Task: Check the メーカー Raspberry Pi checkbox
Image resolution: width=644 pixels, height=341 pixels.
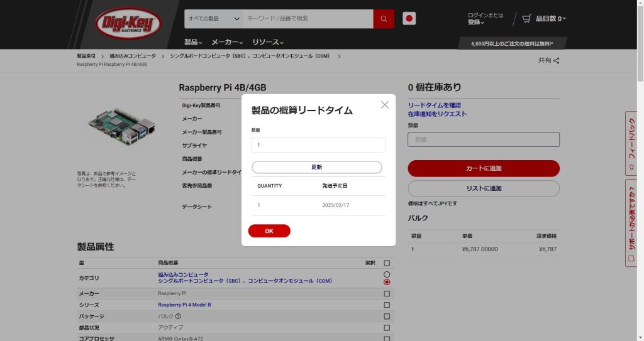Action: (387, 294)
